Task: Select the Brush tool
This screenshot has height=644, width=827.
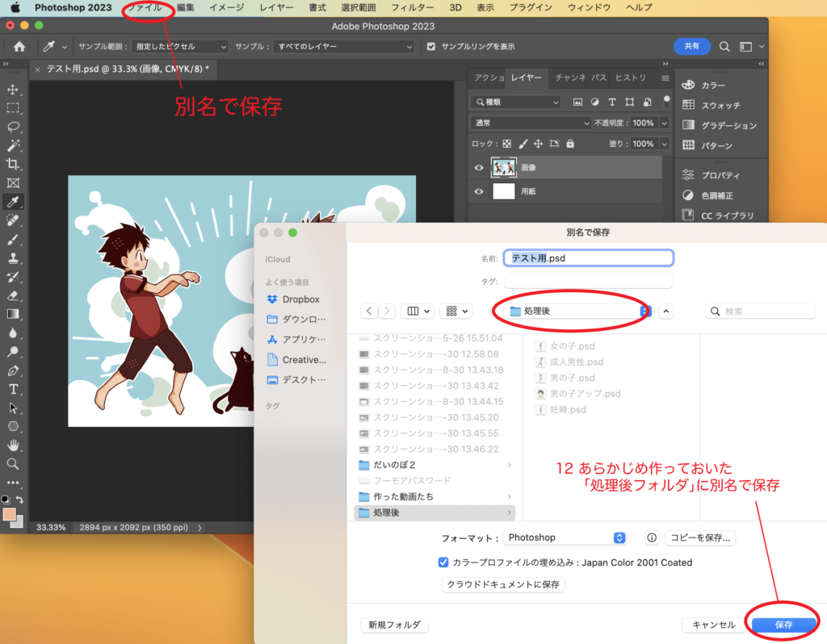Action: (x=13, y=239)
